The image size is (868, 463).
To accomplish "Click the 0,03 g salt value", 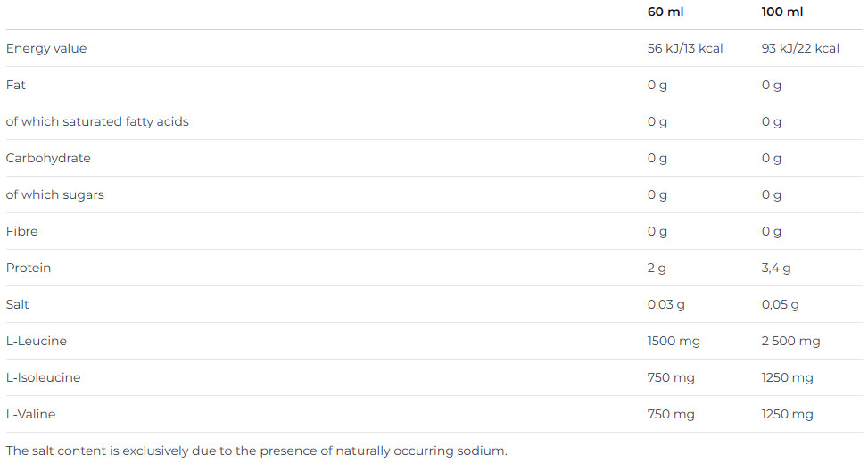I will pyautogui.click(x=666, y=304).
